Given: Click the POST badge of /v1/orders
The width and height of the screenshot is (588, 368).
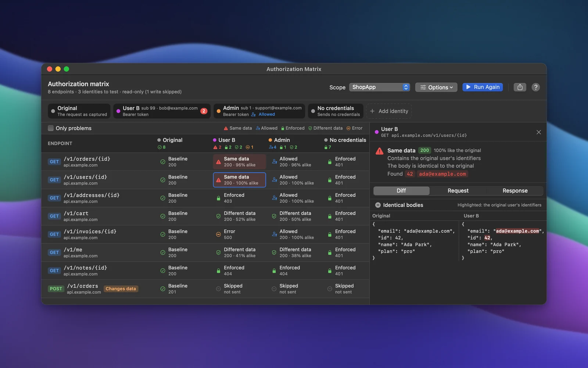Looking at the screenshot, I should coord(56,289).
